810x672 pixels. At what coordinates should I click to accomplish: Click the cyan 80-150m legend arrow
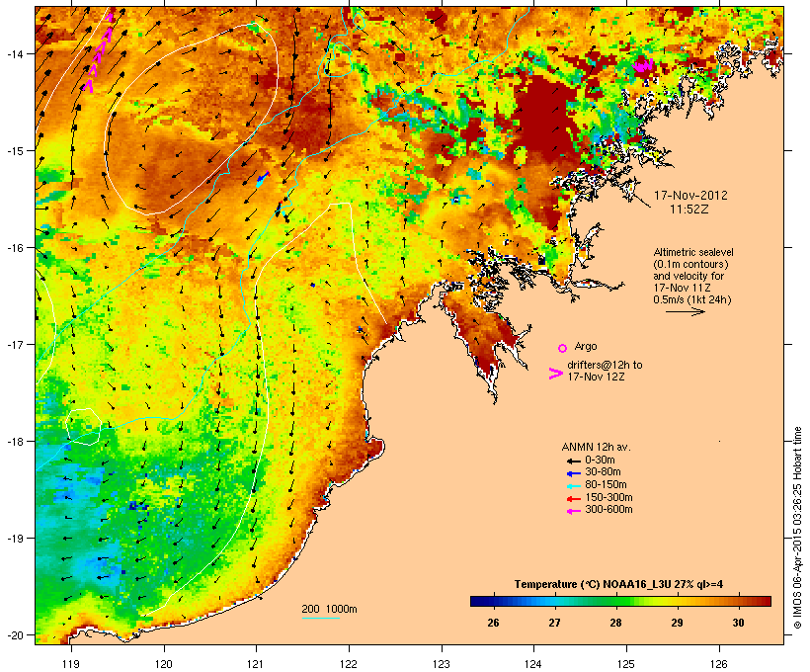(574, 486)
